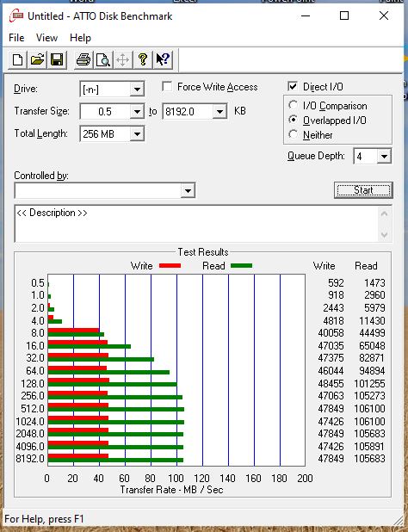Expand the Controlled by dropdown
408x532 pixels.
point(188,191)
